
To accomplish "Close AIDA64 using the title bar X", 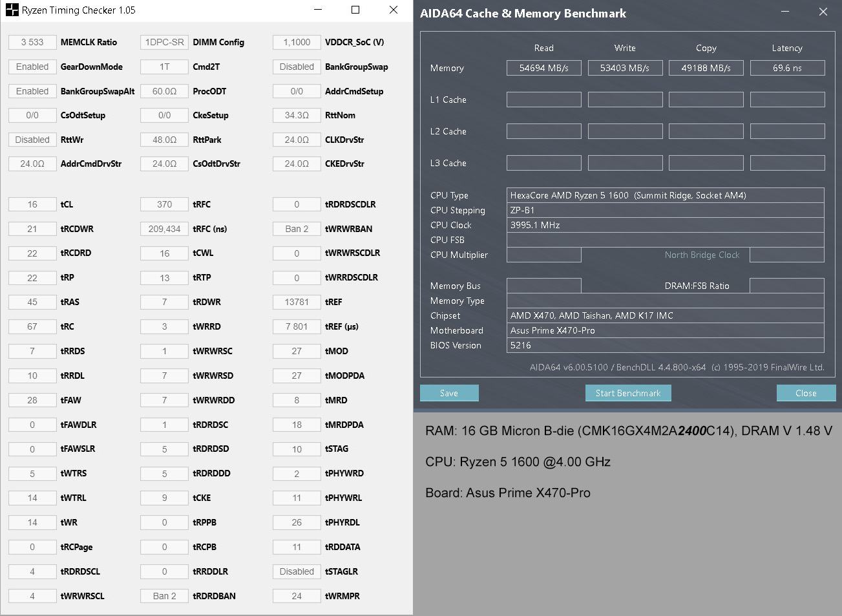I will (x=823, y=12).
